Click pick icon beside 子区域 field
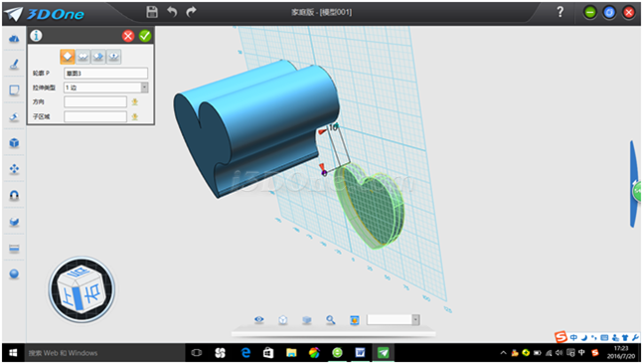This screenshot has width=644, height=364. click(134, 116)
